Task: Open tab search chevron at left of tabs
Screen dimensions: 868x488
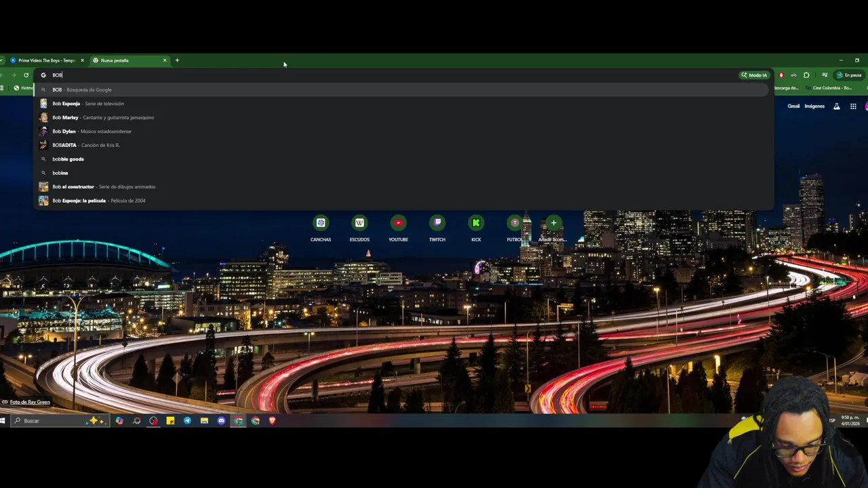Action: pyautogui.click(x=2, y=60)
